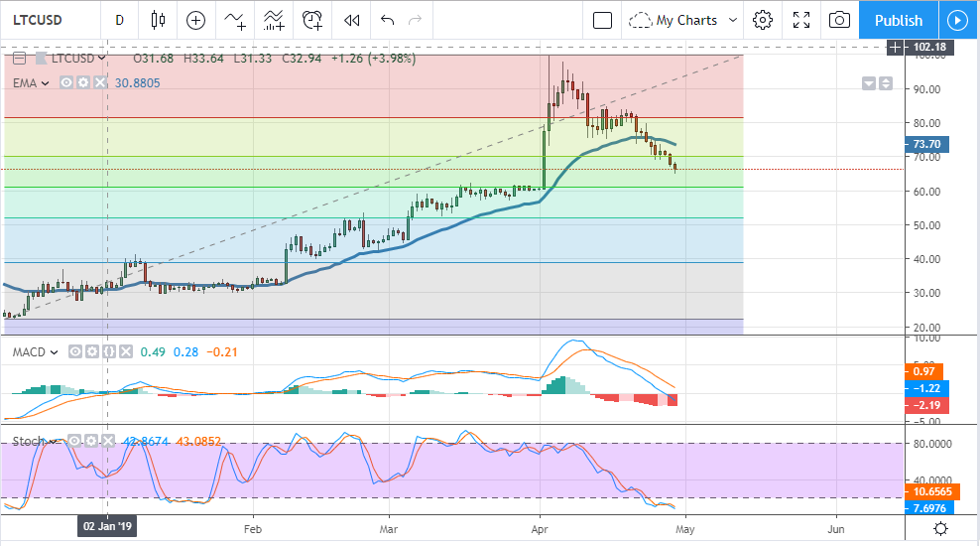Click the Mar label on time axis
980x546 pixels.
pyautogui.click(x=389, y=529)
